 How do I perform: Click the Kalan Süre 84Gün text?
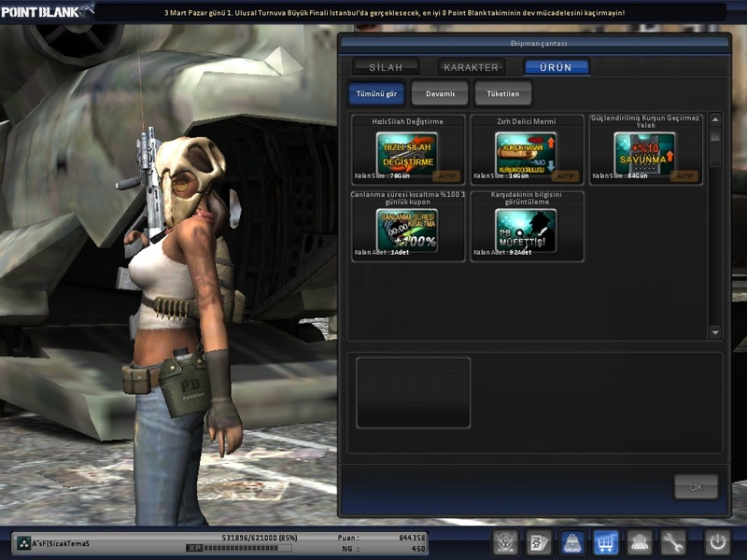620,175
